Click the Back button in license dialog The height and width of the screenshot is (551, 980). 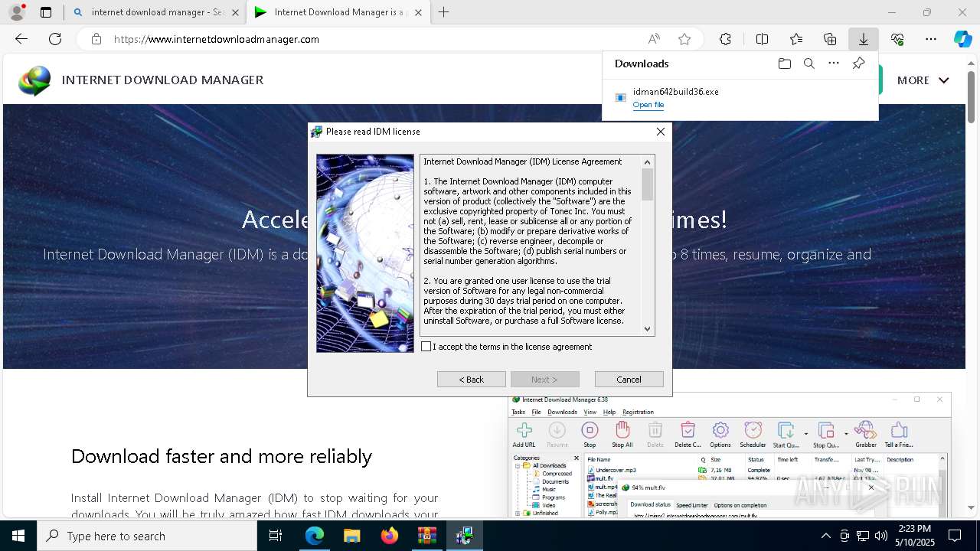click(x=472, y=380)
